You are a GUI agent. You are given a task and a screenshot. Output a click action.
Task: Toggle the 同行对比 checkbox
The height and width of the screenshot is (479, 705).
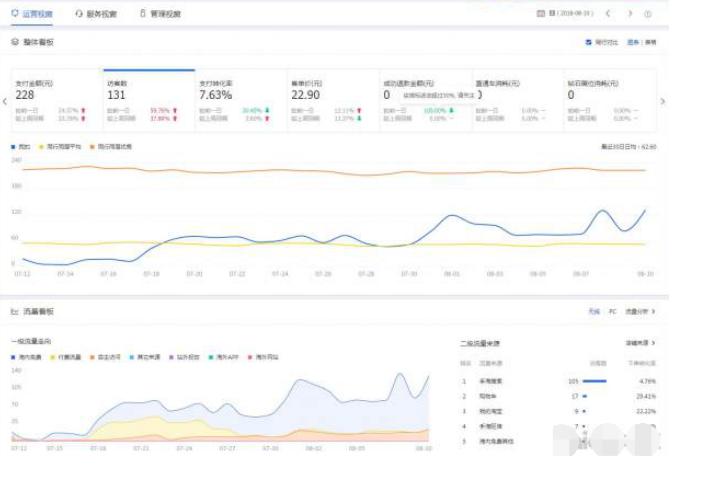pos(588,42)
